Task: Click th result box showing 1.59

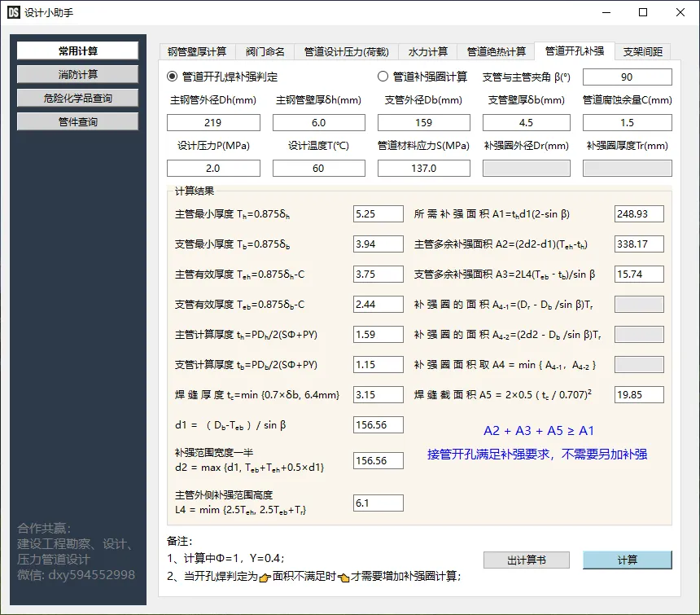Action: point(378,335)
